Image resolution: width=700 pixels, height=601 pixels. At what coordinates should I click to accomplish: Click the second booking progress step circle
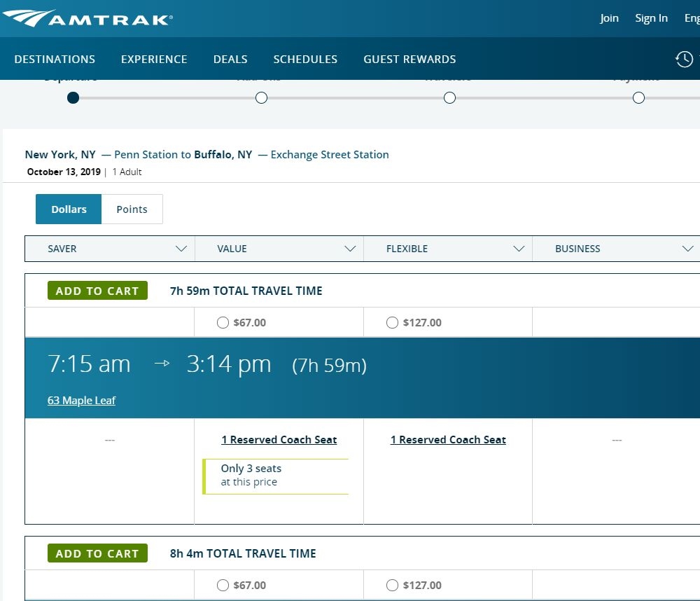click(x=262, y=98)
